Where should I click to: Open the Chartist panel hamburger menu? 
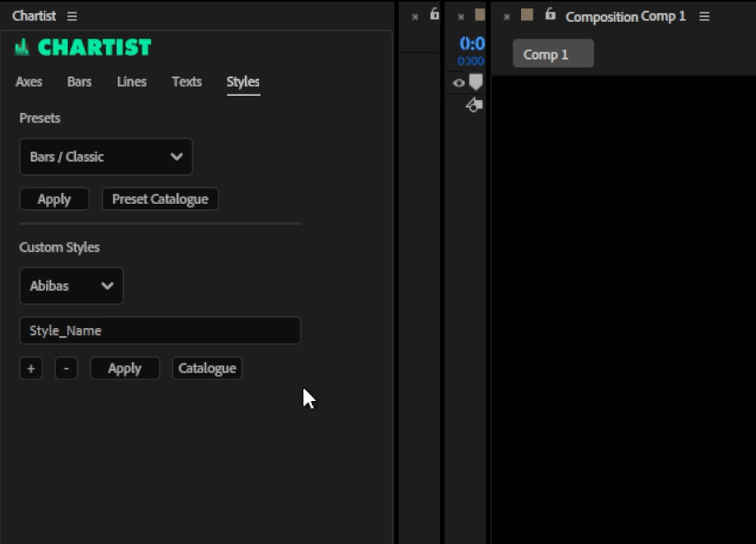pos(72,17)
